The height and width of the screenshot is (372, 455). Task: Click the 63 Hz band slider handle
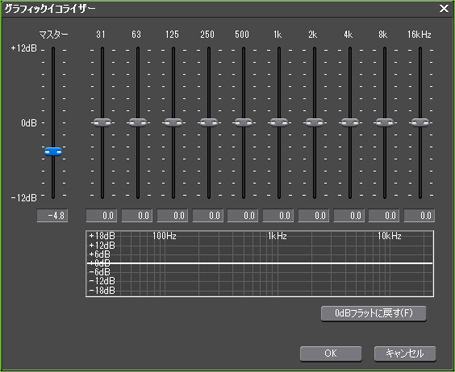(138, 122)
